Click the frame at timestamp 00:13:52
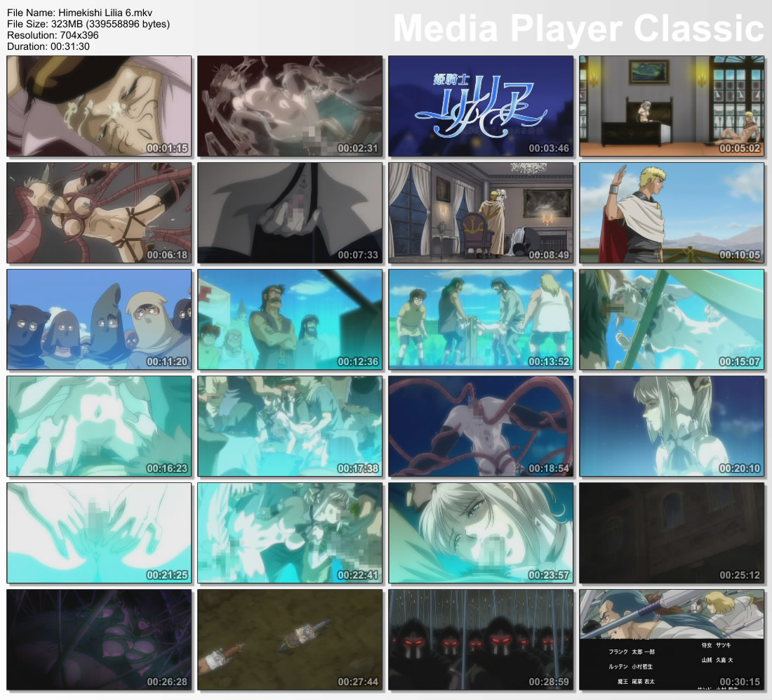772x700 pixels. click(481, 319)
